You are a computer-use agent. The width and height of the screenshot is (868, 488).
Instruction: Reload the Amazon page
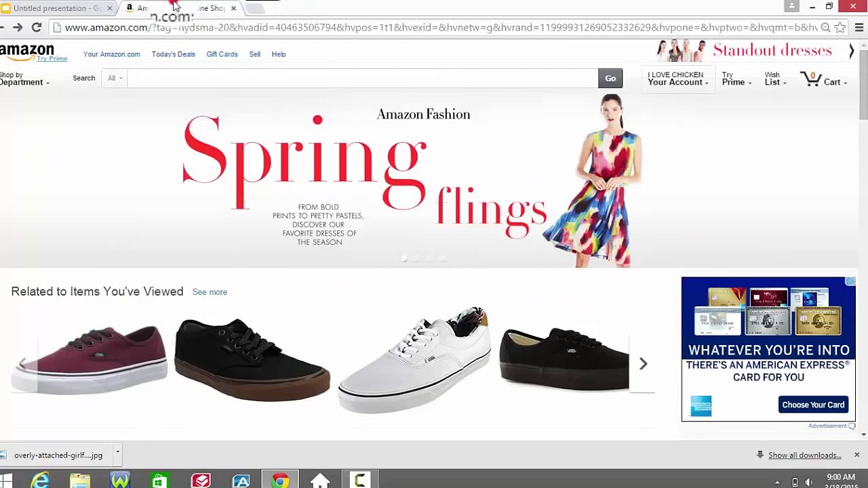point(37,27)
